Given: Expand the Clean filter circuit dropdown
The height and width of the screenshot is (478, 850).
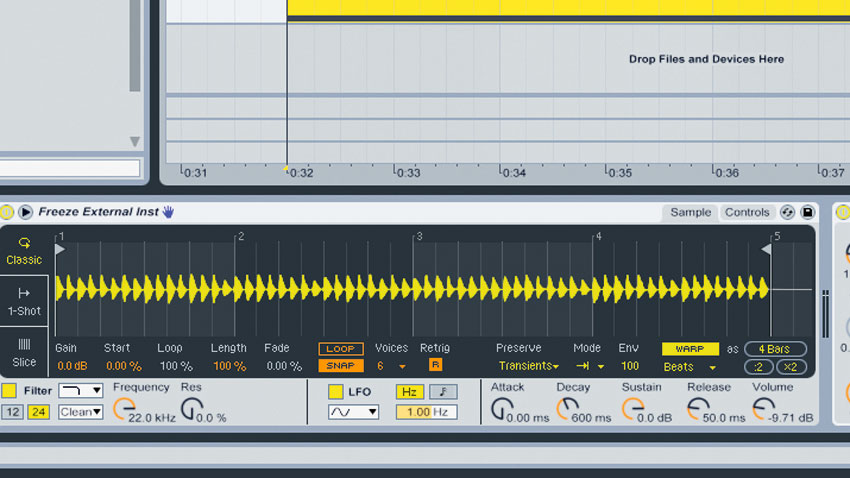Looking at the screenshot, I should (81, 412).
